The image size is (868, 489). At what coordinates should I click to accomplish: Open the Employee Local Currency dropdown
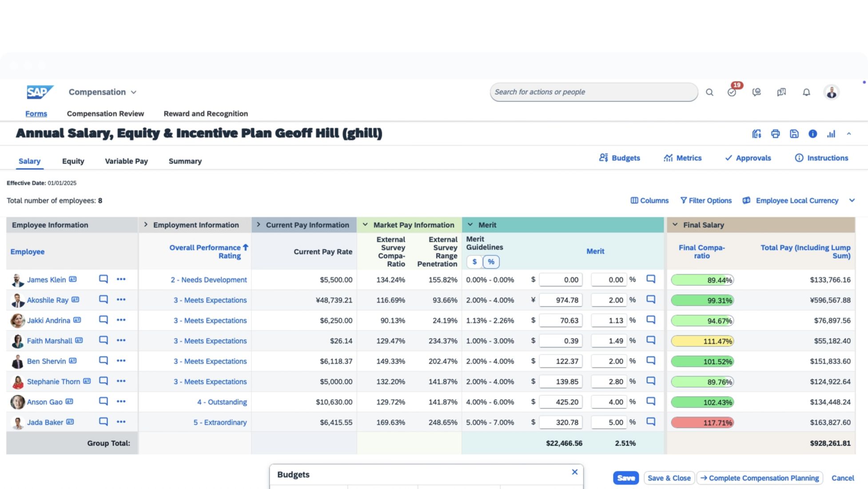[x=852, y=200]
